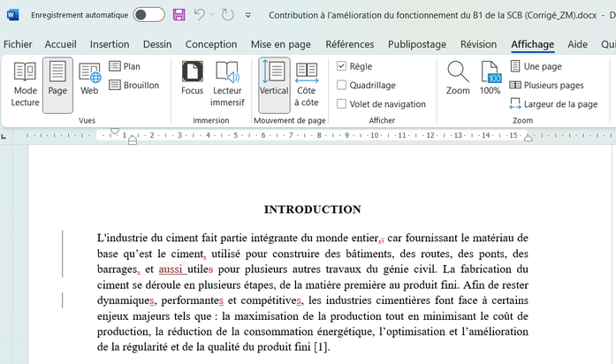Open Focus immersion mode
616x364 pixels.
coord(192,84)
